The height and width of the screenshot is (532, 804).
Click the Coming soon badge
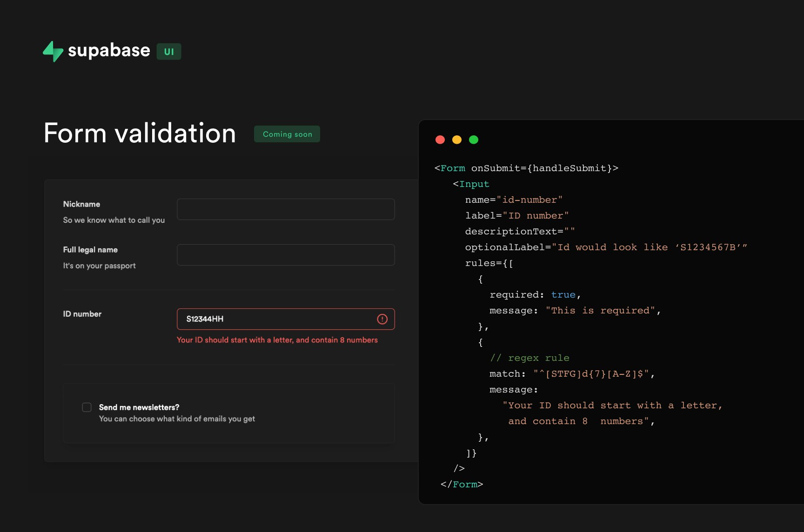[x=287, y=134]
